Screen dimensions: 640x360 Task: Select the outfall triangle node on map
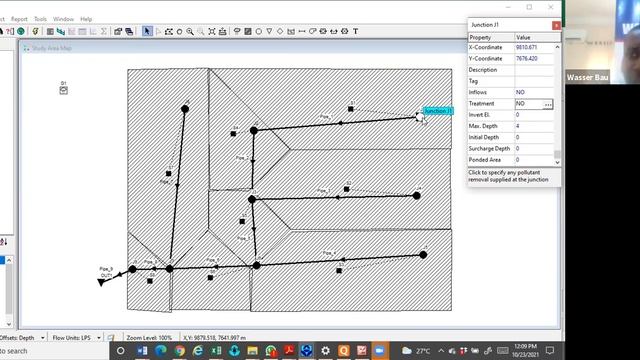(x=101, y=282)
